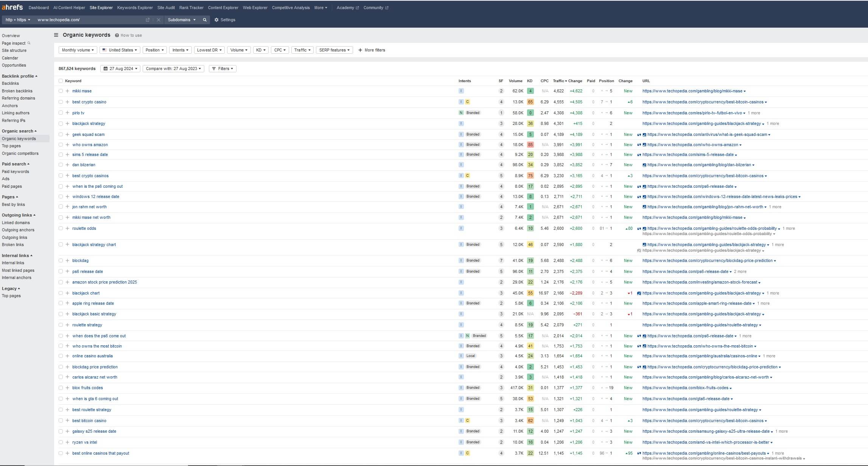Viewport: 868px width, 466px height.
Task: Open Position filter dropdown
Action: (x=155, y=50)
